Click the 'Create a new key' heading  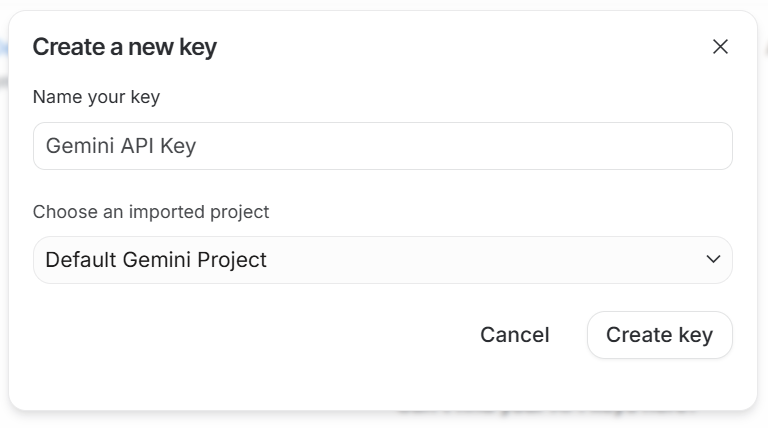pos(125,47)
